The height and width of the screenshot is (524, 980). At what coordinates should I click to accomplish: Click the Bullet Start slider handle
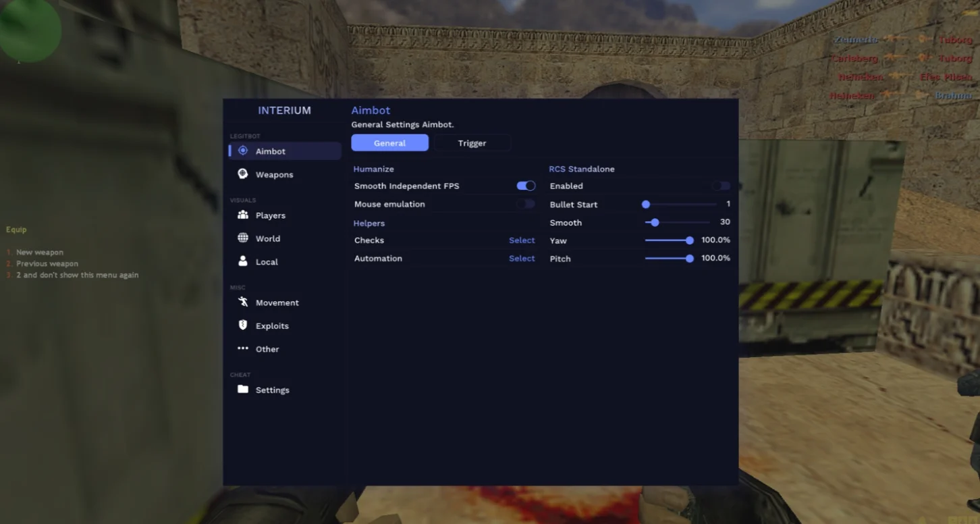[646, 204]
